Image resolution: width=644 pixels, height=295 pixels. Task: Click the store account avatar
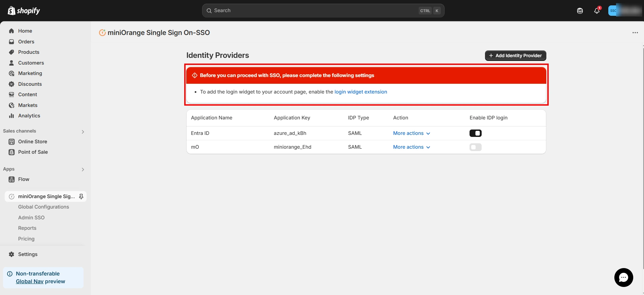[612, 11]
